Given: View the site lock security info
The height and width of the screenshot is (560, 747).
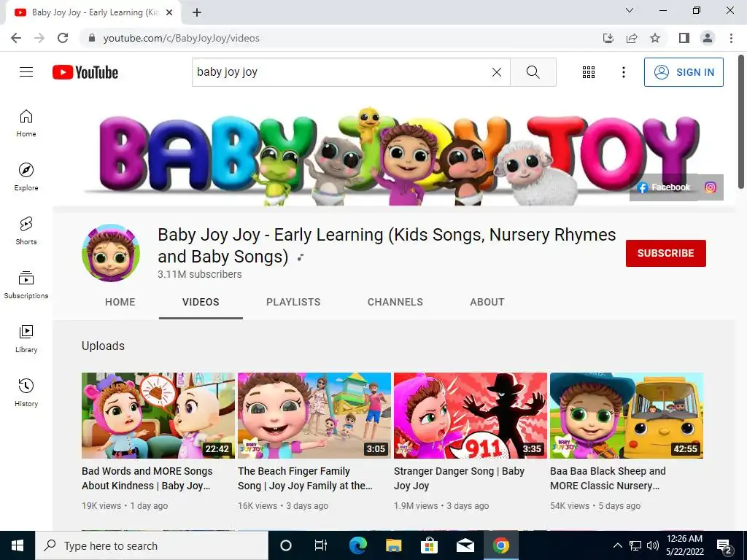Looking at the screenshot, I should point(92,38).
